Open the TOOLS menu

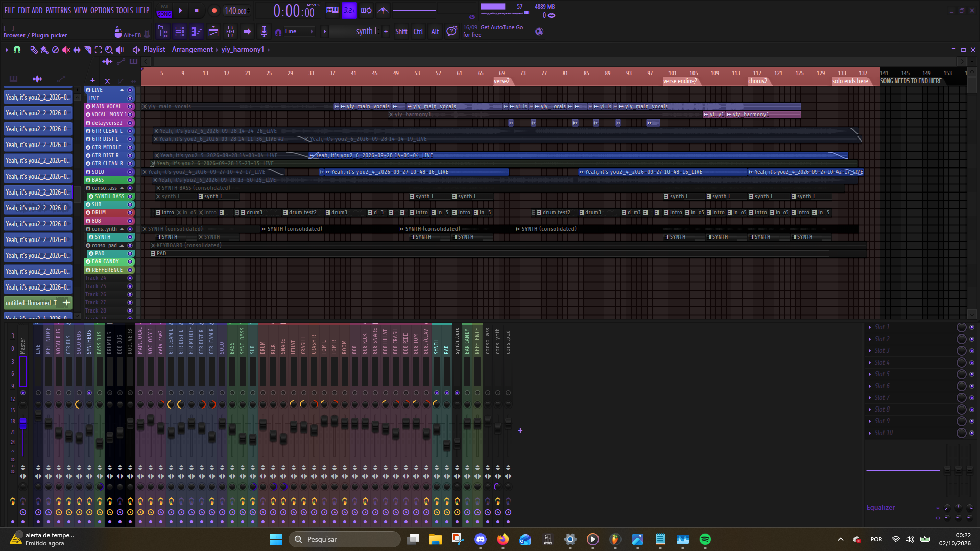(124, 10)
